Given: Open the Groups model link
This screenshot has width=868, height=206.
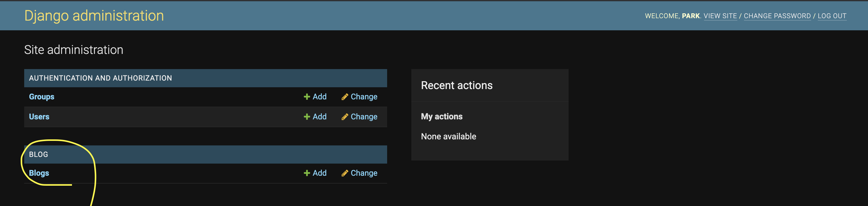Looking at the screenshot, I should (41, 97).
